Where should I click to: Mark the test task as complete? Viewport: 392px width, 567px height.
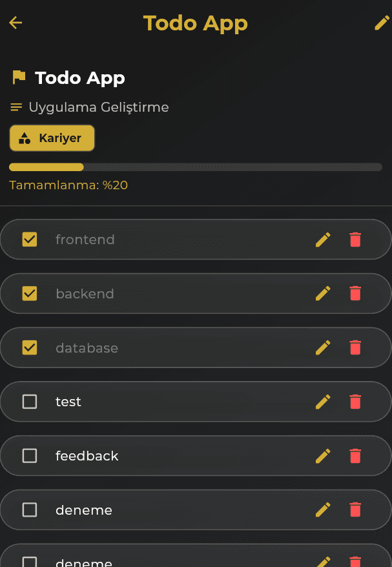pos(29,402)
